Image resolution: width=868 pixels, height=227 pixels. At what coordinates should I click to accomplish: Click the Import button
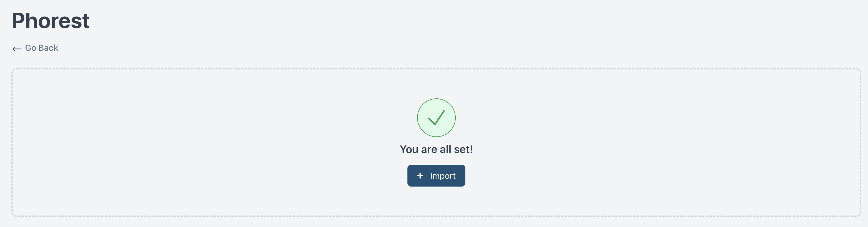pos(436,176)
